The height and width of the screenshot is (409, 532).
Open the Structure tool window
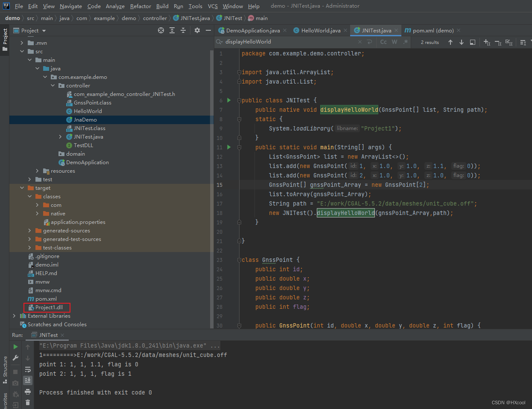coord(5,369)
